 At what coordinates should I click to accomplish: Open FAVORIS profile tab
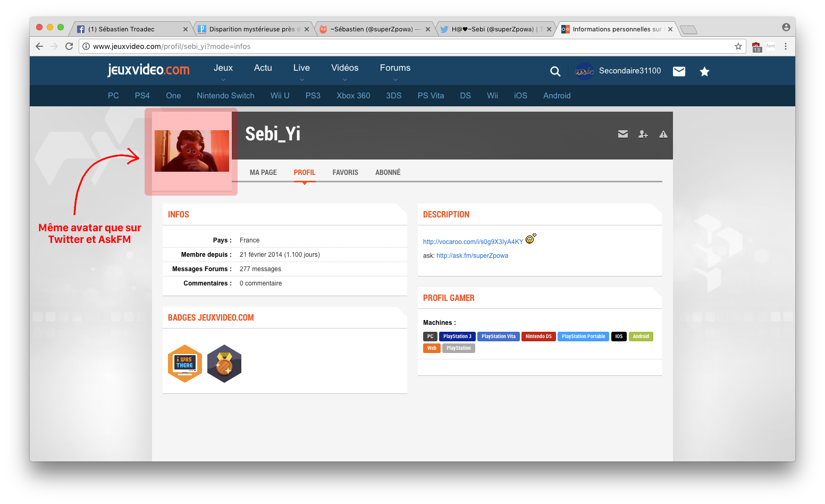[x=346, y=172]
